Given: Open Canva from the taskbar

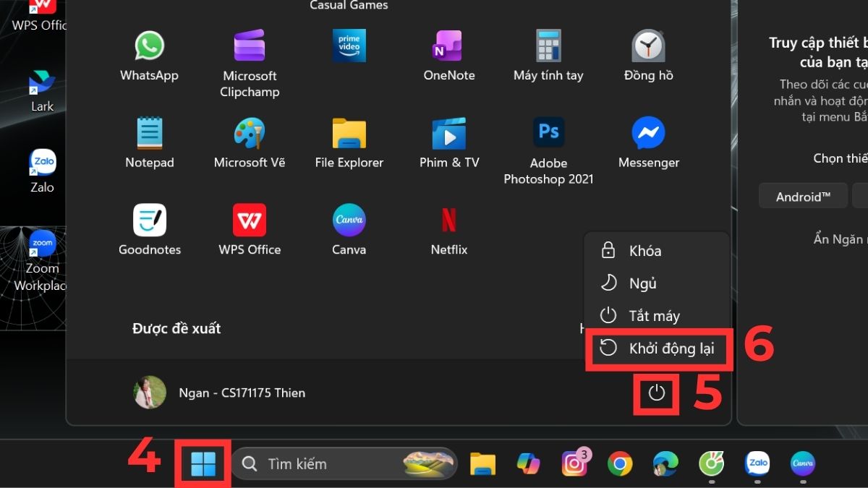Looking at the screenshot, I should pyautogui.click(x=803, y=463).
